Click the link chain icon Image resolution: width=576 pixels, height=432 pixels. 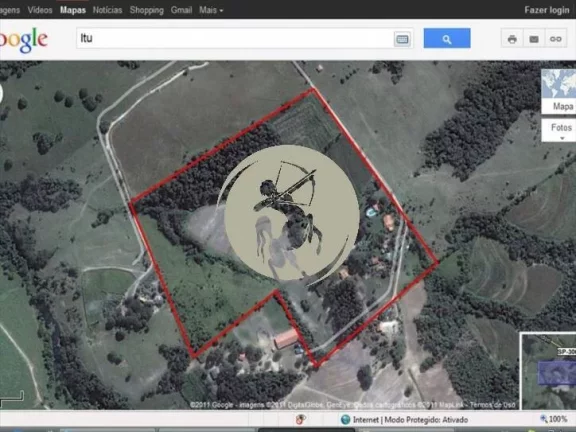[x=555, y=39]
